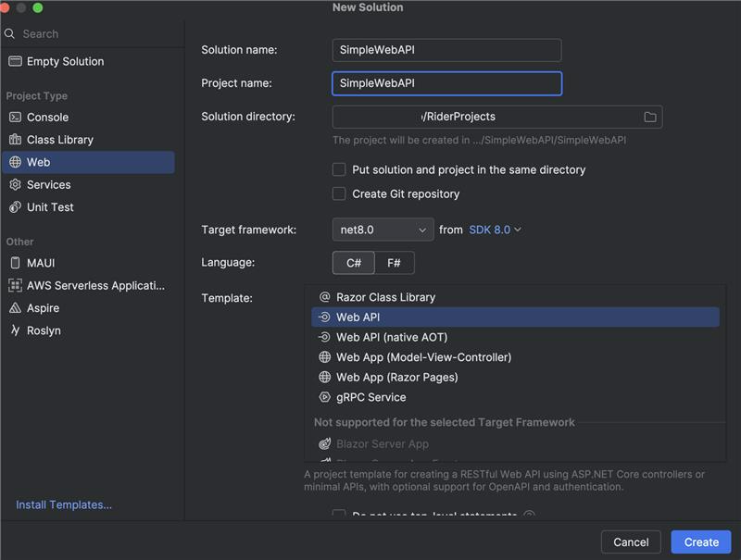Open the Install Templates link

coord(64,505)
